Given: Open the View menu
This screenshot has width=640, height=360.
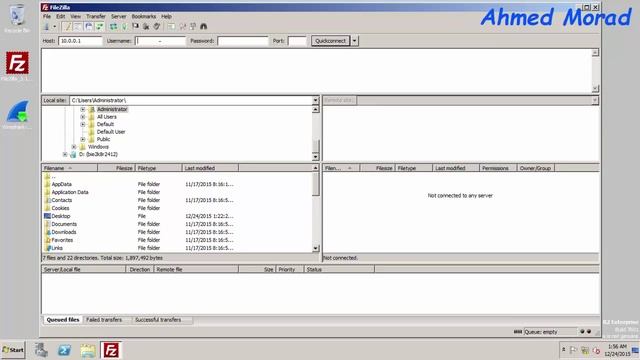Looking at the screenshot, I should click(76, 16).
